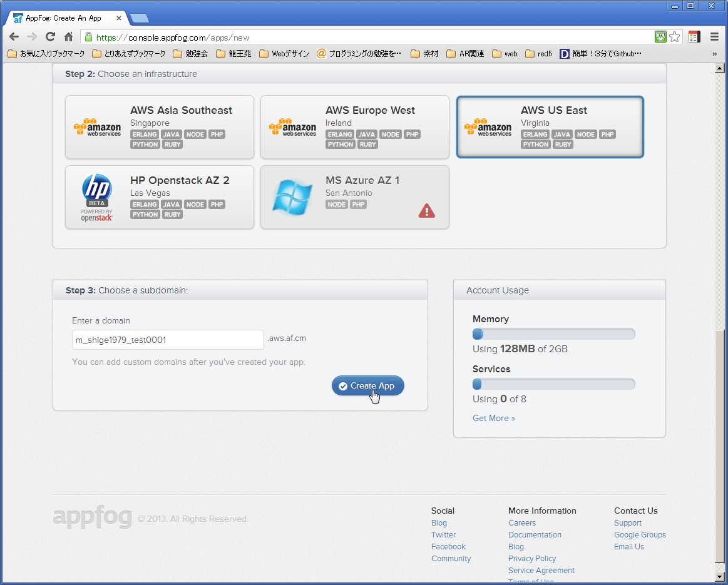Open Webデザイン bookmark folder
Viewport: 728px width, 585px height.
pos(284,54)
